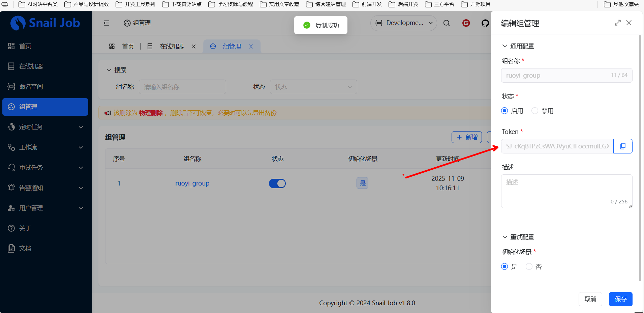Collapse the 通用配置 section

(504, 46)
